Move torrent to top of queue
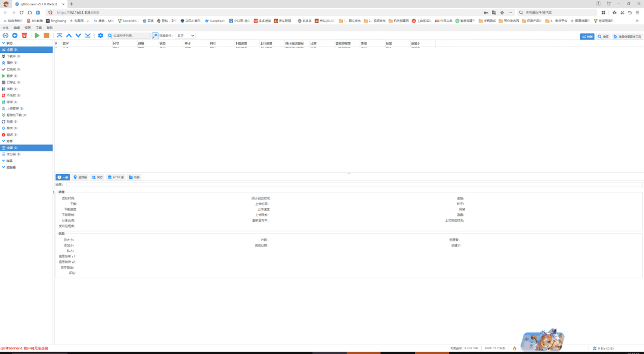The width and height of the screenshot is (644, 354). tap(60, 36)
